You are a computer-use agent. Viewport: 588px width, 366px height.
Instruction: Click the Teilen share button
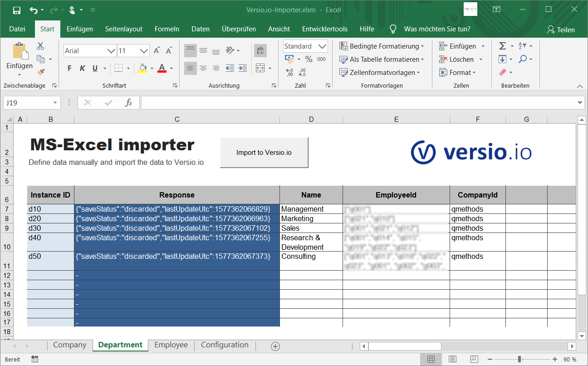[x=561, y=30]
